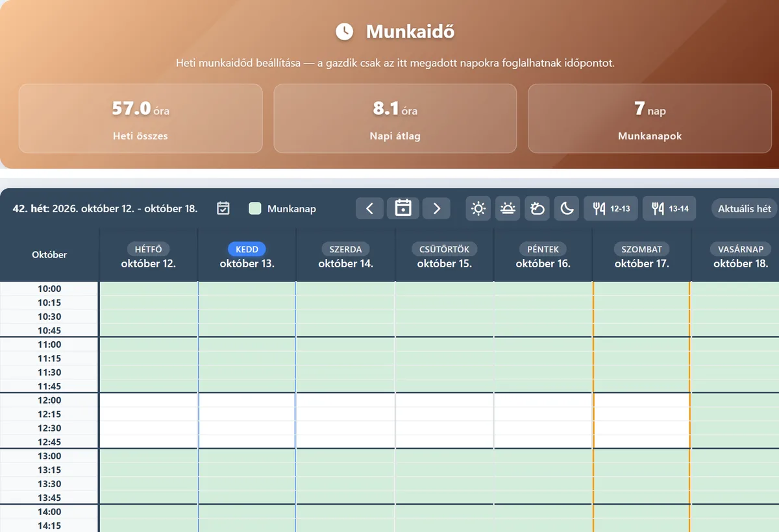
Task: Toggle Tuesday's empty 12:00 slot
Action: pyautogui.click(x=247, y=400)
